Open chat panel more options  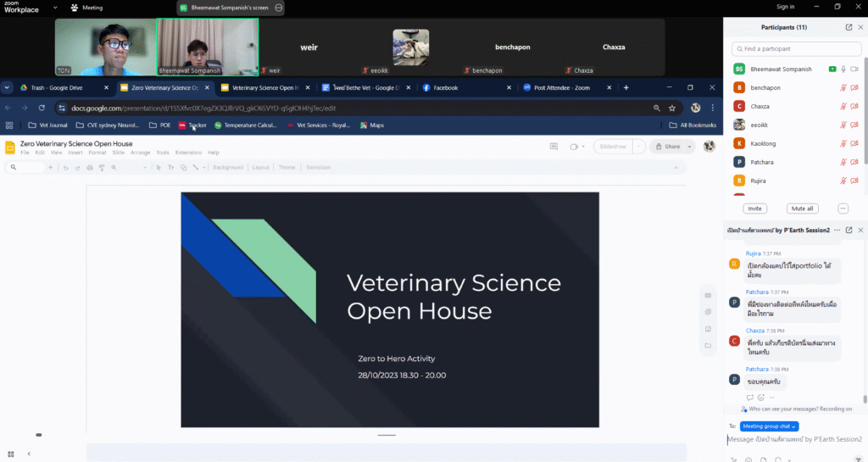[x=837, y=231]
